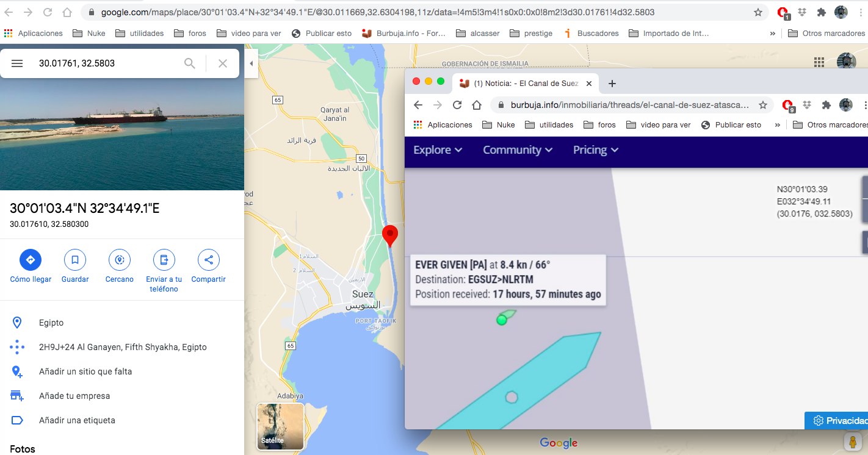The height and width of the screenshot is (455, 868).
Task: Open the Burbuja.info bookmark
Action: 403,34
